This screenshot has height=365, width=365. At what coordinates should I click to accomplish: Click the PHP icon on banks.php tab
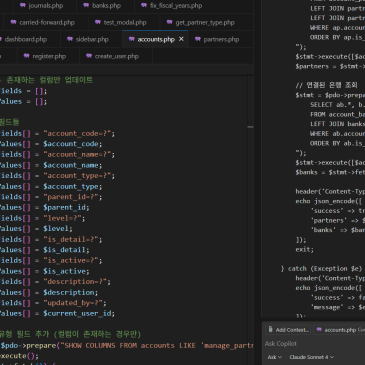86,5
